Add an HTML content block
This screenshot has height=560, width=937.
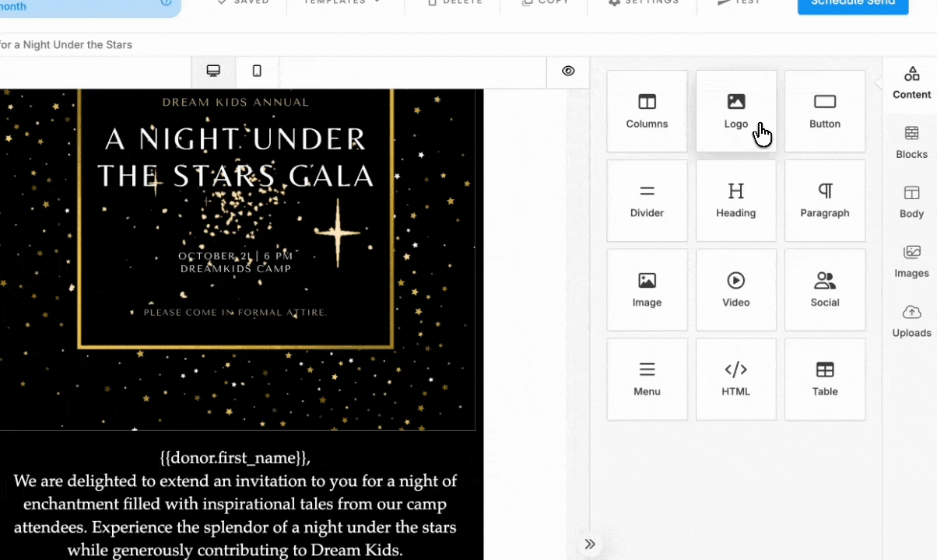(735, 379)
